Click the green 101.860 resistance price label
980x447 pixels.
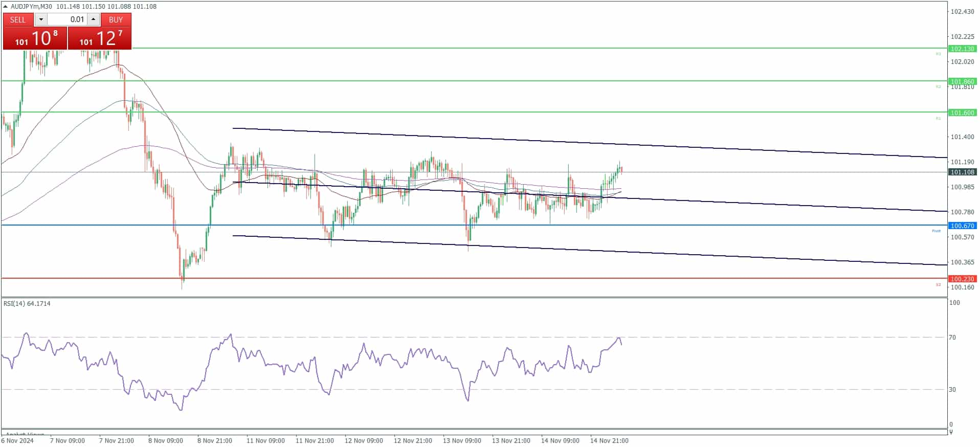(962, 81)
